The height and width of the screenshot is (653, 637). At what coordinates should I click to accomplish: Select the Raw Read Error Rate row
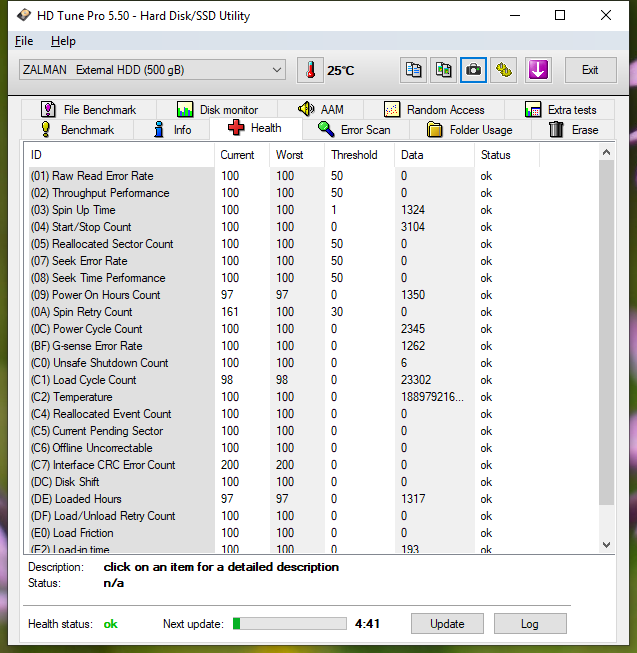[x=283, y=176]
